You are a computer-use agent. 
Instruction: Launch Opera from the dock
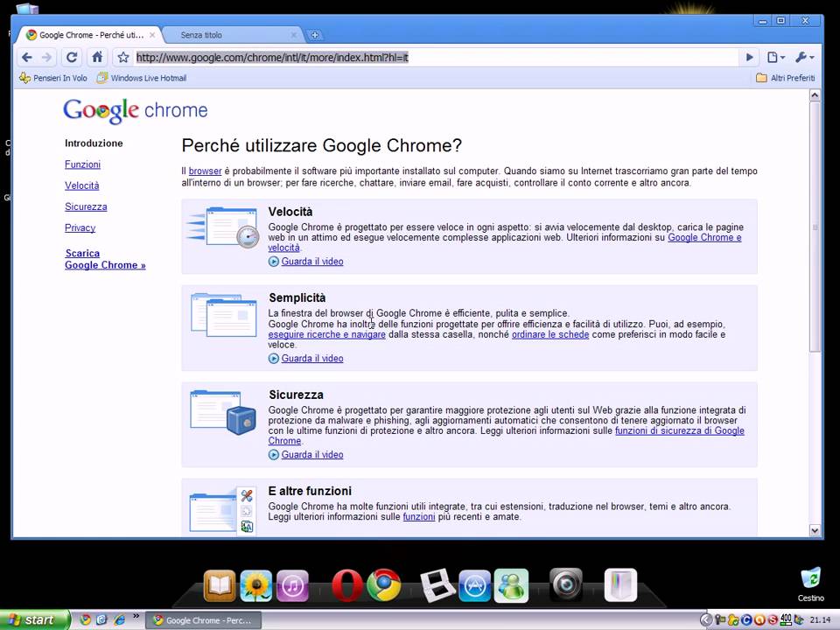coord(346,585)
